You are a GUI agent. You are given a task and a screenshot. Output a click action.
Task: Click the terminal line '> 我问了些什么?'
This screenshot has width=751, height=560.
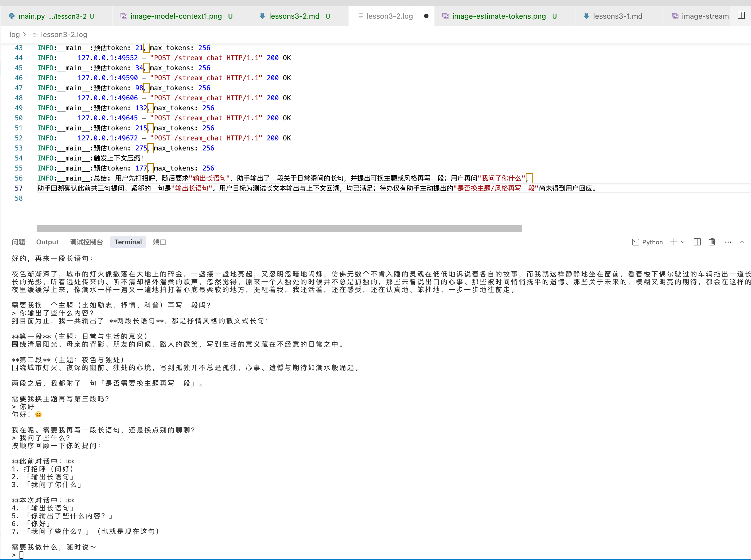click(x=41, y=438)
